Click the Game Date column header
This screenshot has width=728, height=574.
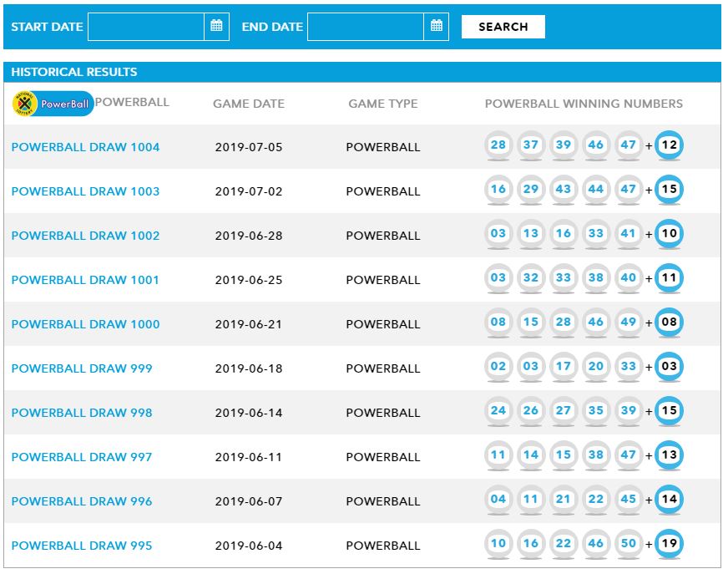pyautogui.click(x=249, y=104)
